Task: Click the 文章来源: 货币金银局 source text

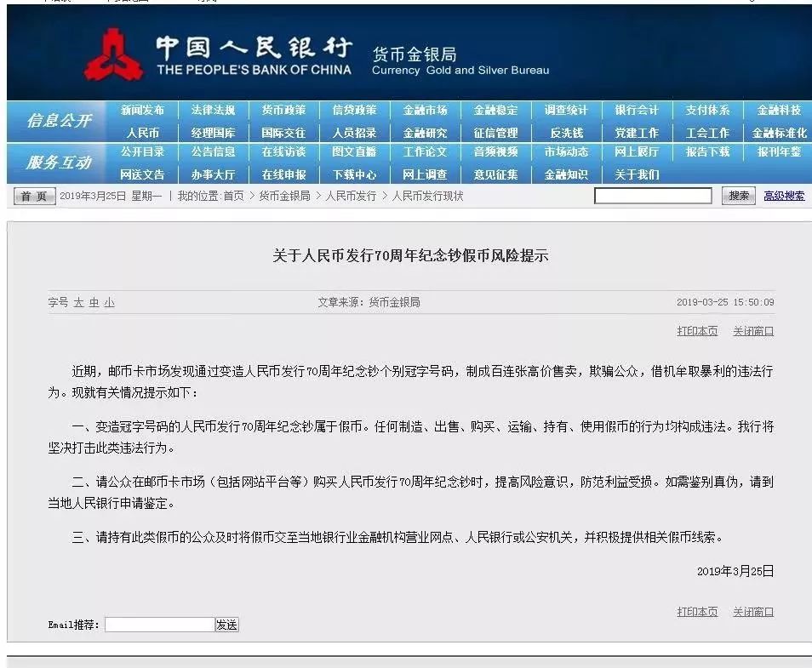Action: coord(369,302)
